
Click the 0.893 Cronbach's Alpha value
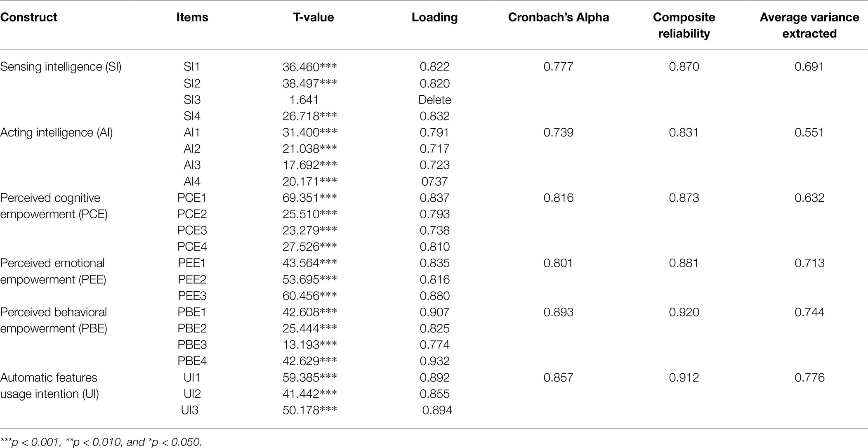click(x=559, y=312)
